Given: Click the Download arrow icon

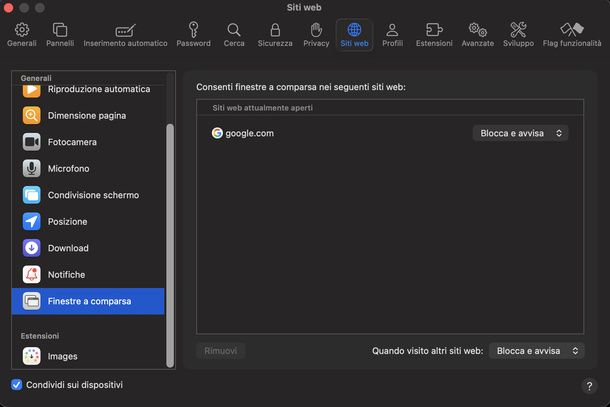Looking at the screenshot, I should pyautogui.click(x=32, y=248).
